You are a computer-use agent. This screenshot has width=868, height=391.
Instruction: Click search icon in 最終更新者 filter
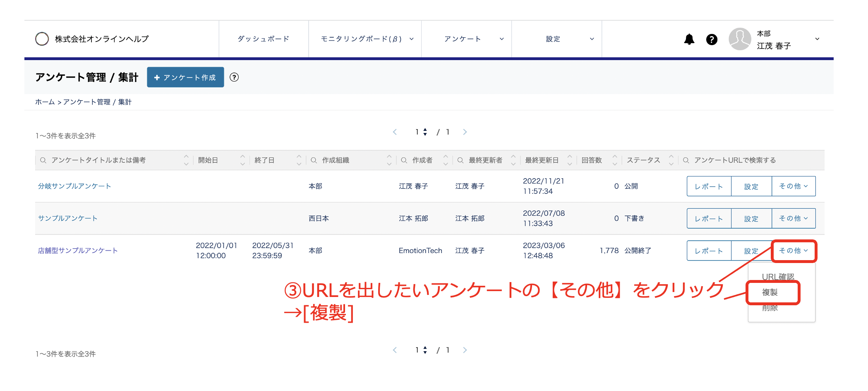coord(460,160)
